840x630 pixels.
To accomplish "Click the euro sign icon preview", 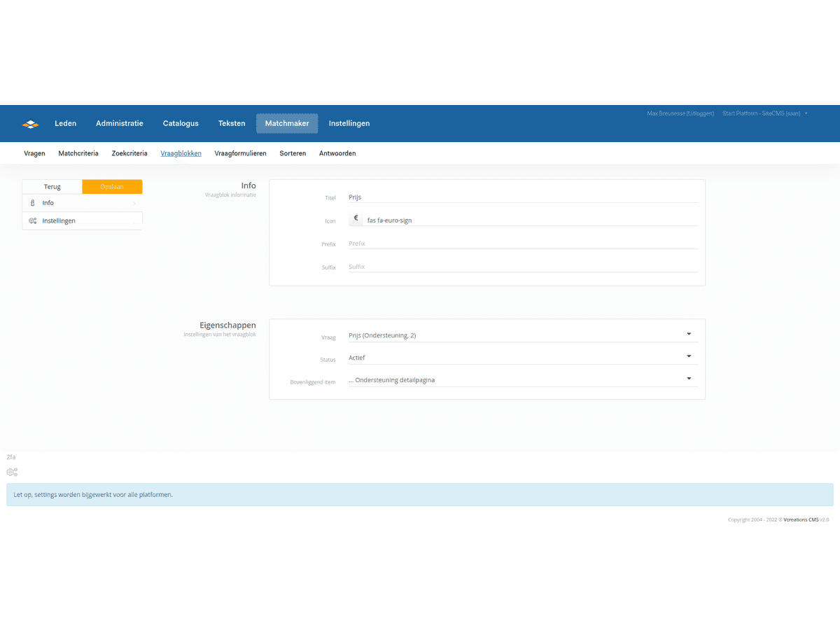I will tap(356, 218).
